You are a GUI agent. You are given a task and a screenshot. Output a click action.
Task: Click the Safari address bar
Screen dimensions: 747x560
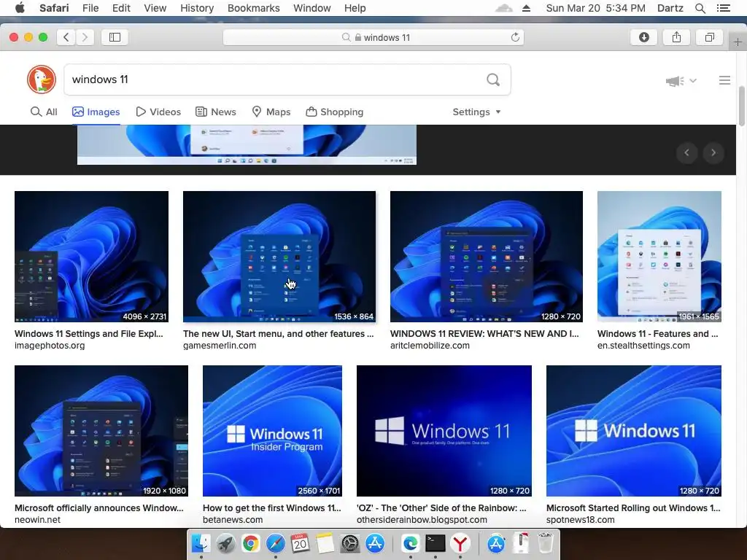(x=373, y=37)
